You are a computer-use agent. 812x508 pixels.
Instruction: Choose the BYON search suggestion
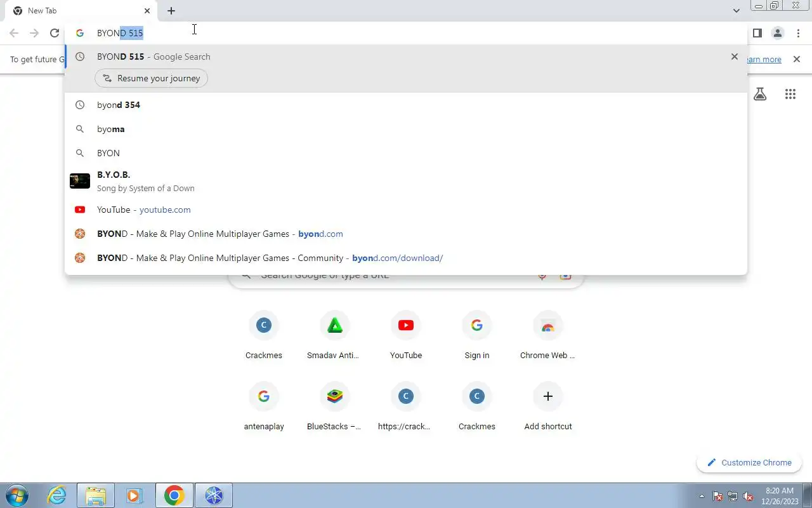pos(406,153)
